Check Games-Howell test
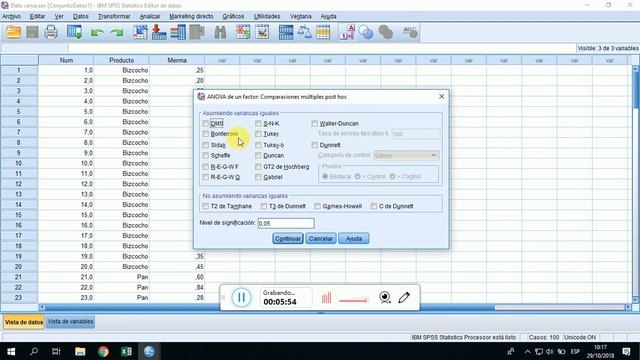The height and width of the screenshot is (360, 640). (317, 206)
